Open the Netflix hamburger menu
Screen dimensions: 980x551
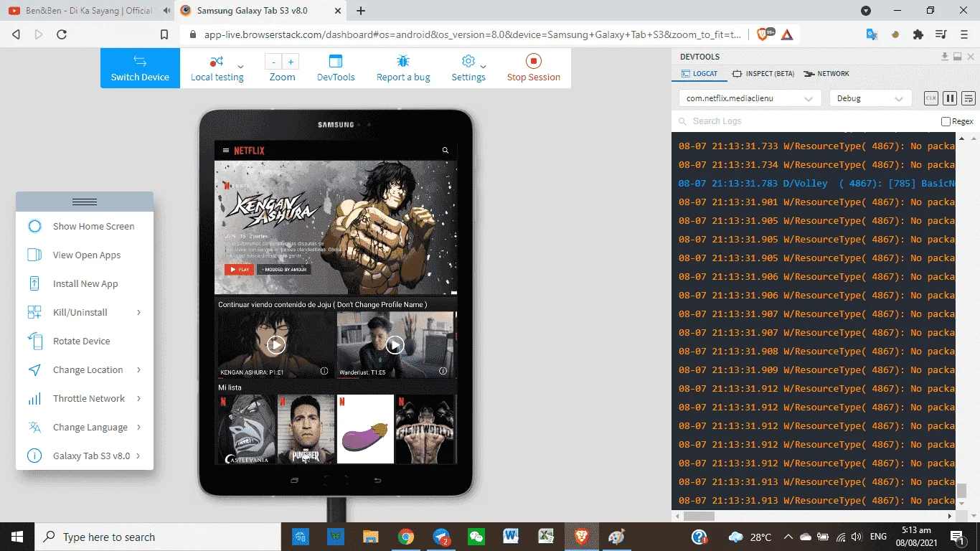[226, 151]
